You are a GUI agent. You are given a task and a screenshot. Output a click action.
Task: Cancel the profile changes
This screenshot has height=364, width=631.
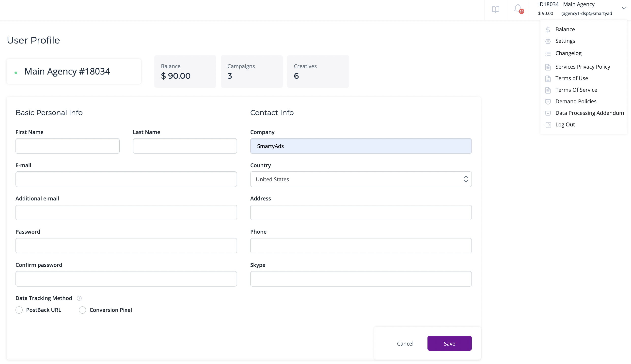point(405,343)
